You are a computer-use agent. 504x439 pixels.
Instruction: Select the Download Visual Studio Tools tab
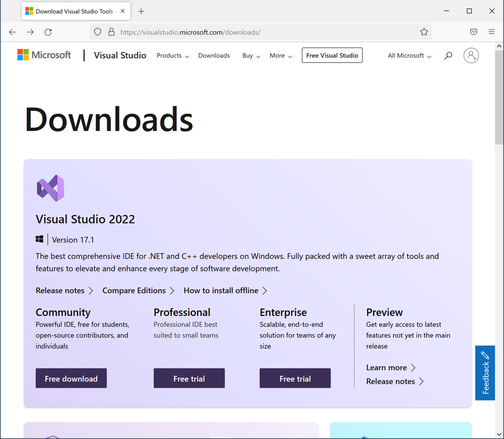click(x=76, y=11)
